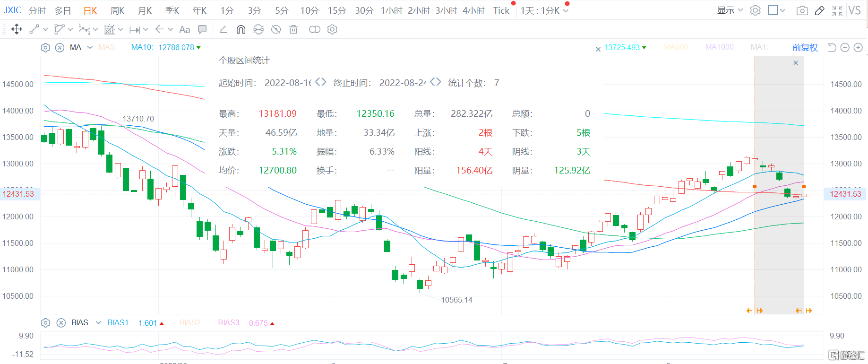
Task: Click the start date stepper arrows
Action: click(x=320, y=82)
